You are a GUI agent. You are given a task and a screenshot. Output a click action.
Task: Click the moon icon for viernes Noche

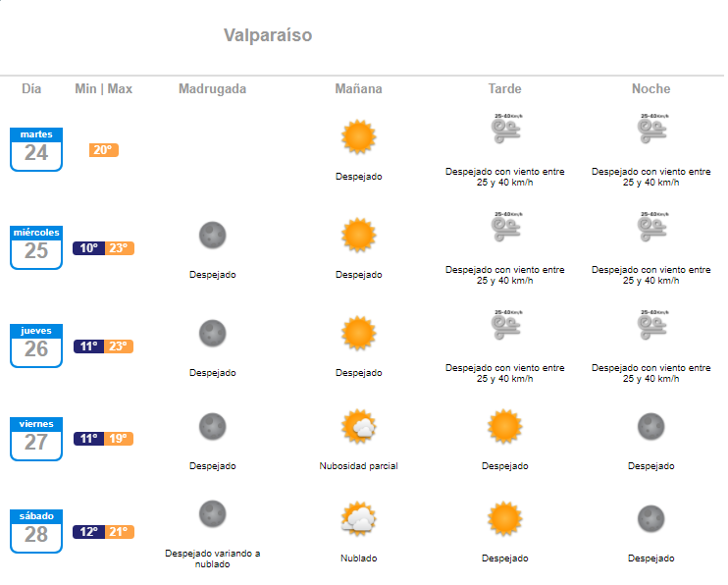(x=650, y=426)
